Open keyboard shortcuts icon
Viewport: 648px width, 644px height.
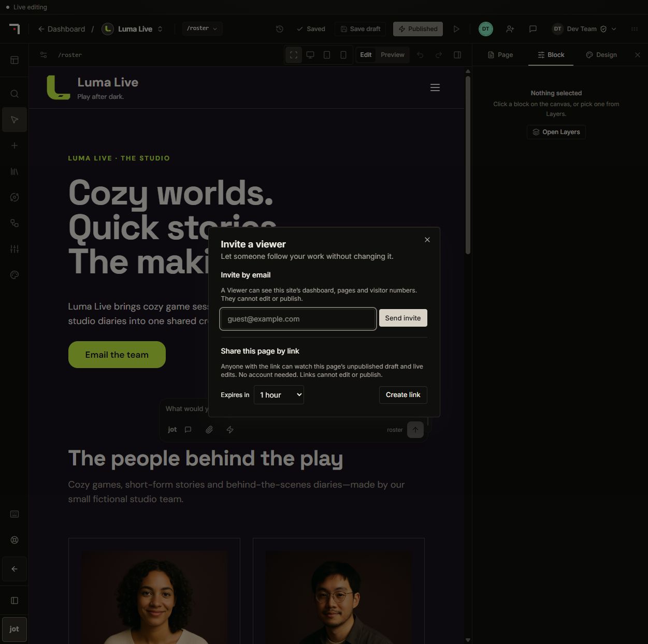[15, 514]
